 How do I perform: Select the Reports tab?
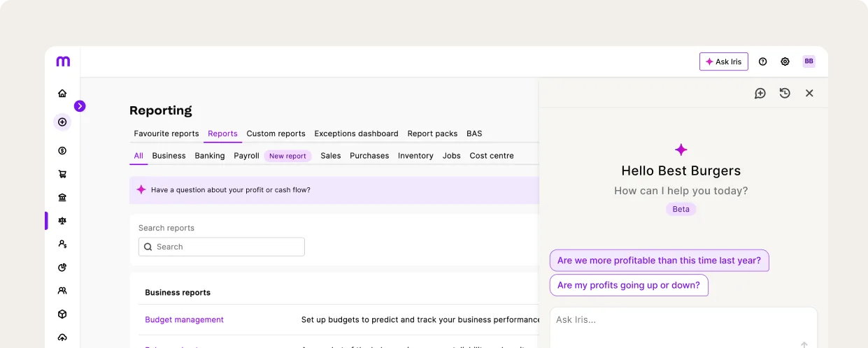(x=222, y=133)
